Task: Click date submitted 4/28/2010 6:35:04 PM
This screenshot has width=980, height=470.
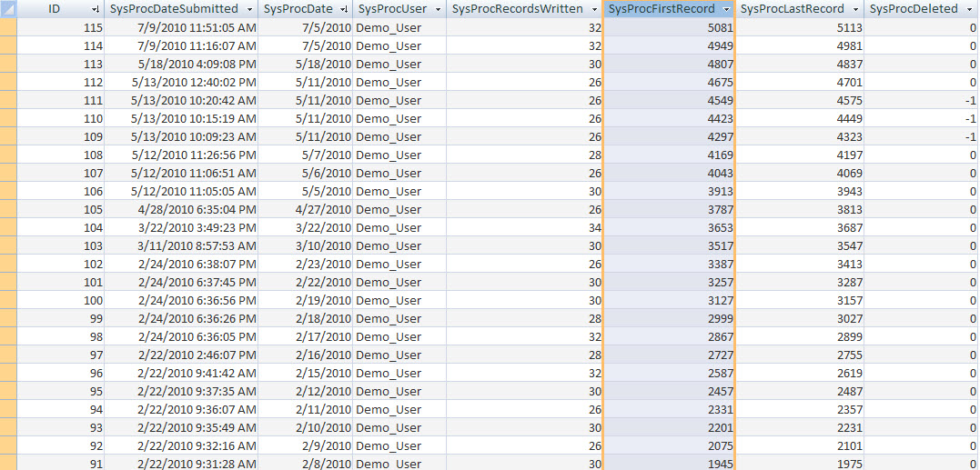Action: click(x=181, y=209)
